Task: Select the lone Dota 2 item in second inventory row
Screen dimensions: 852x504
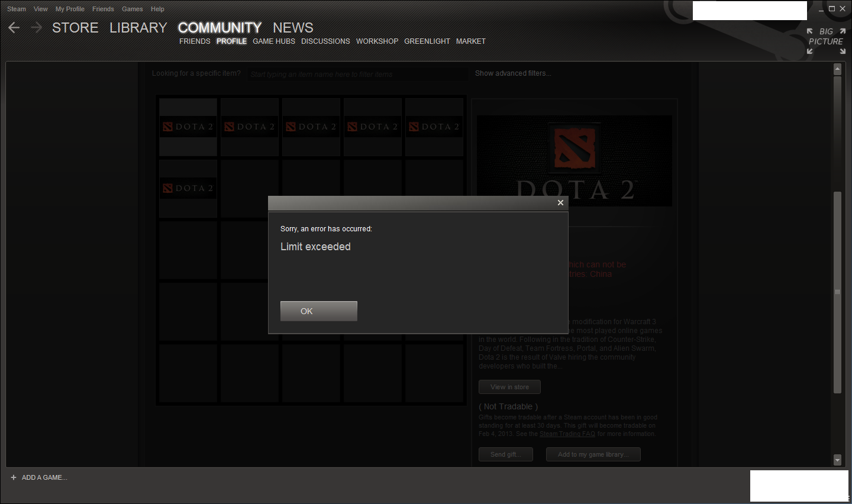Action: click(x=188, y=189)
